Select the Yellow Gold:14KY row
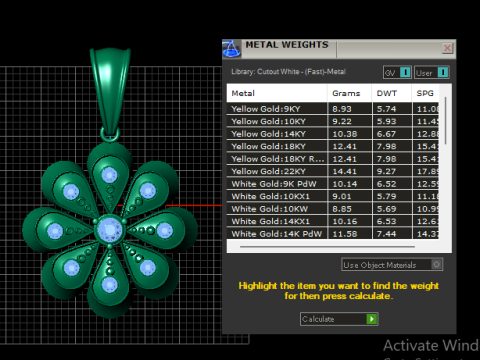Viewport: 480px width, 360px height. point(333,134)
